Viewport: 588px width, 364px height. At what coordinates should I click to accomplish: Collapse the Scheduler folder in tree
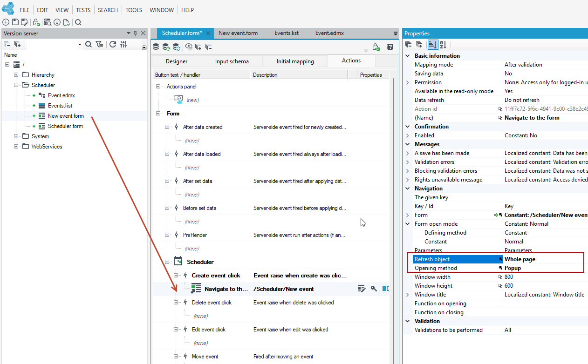[16, 85]
